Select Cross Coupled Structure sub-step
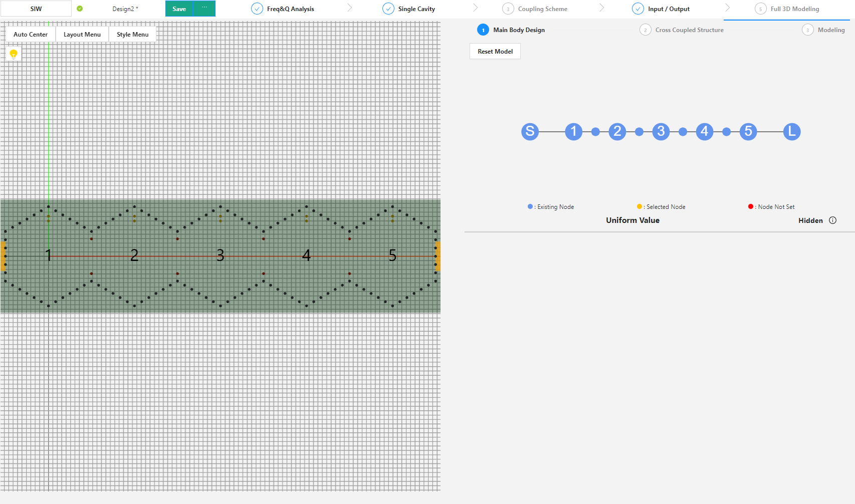 tap(682, 30)
